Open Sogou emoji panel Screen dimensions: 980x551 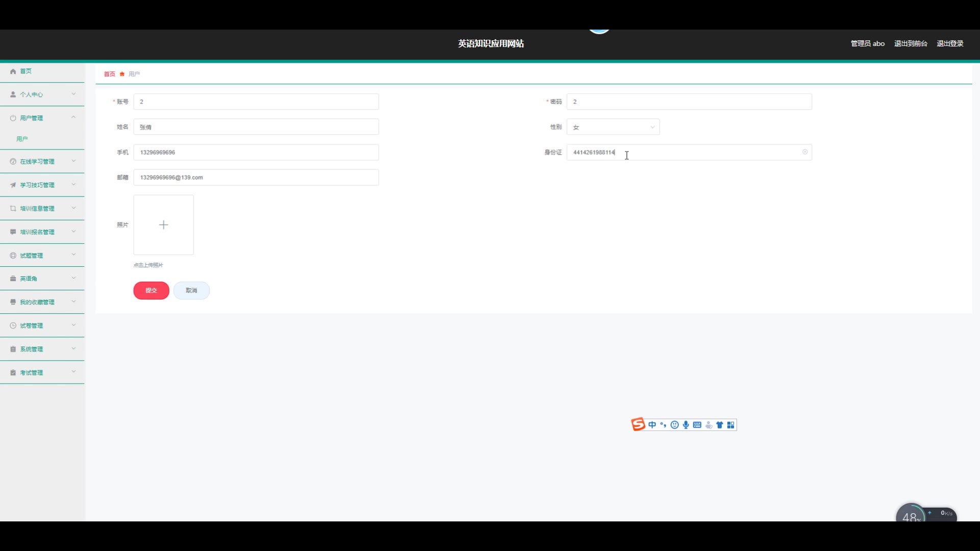[x=674, y=425]
